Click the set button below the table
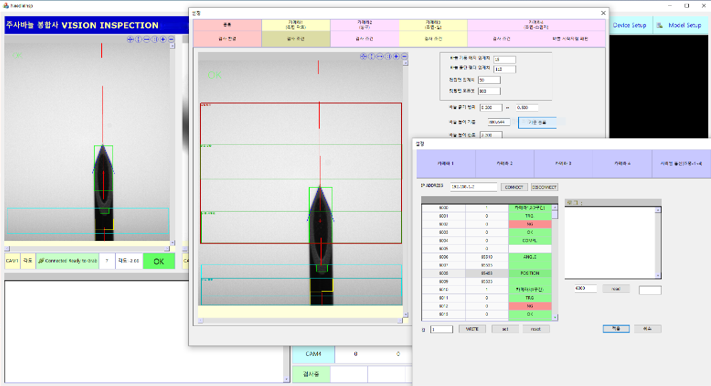711x386 pixels. (505, 329)
